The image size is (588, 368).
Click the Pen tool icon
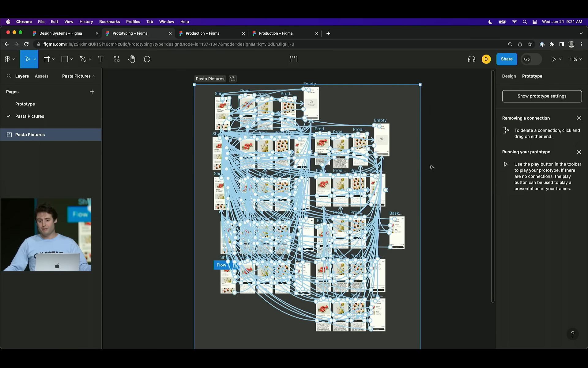[x=83, y=59]
